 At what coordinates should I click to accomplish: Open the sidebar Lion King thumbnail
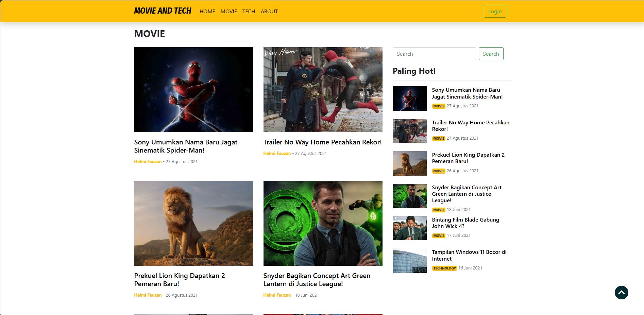[409, 163]
